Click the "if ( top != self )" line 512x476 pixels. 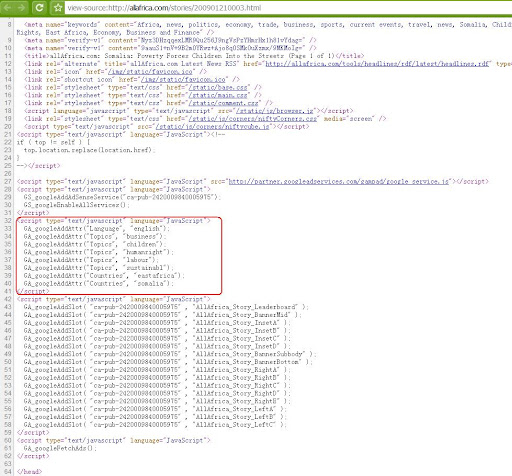click(x=53, y=142)
